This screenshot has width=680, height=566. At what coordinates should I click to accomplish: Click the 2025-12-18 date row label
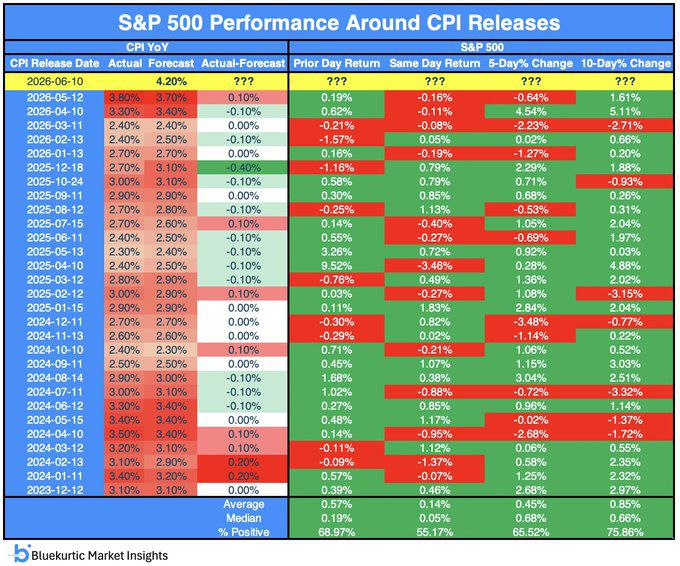pyautogui.click(x=55, y=167)
